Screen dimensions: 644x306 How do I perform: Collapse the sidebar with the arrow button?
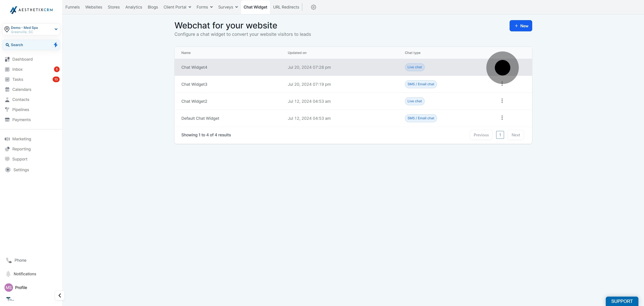pyautogui.click(x=60, y=295)
